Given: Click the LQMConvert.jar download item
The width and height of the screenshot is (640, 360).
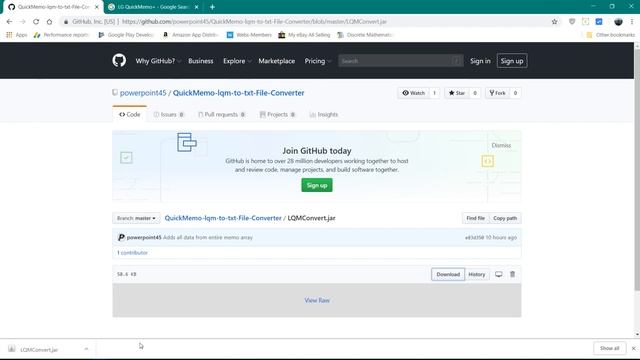Looking at the screenshot, I should point(39,349).
